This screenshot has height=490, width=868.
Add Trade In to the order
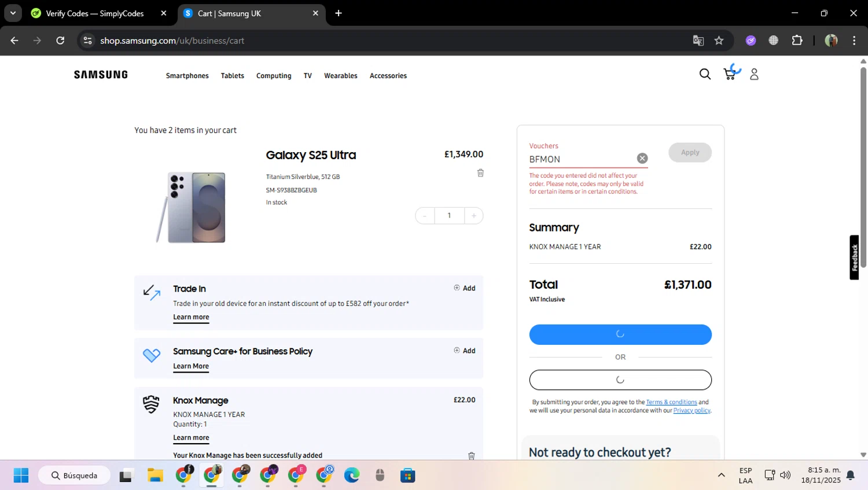click(465, 288)
